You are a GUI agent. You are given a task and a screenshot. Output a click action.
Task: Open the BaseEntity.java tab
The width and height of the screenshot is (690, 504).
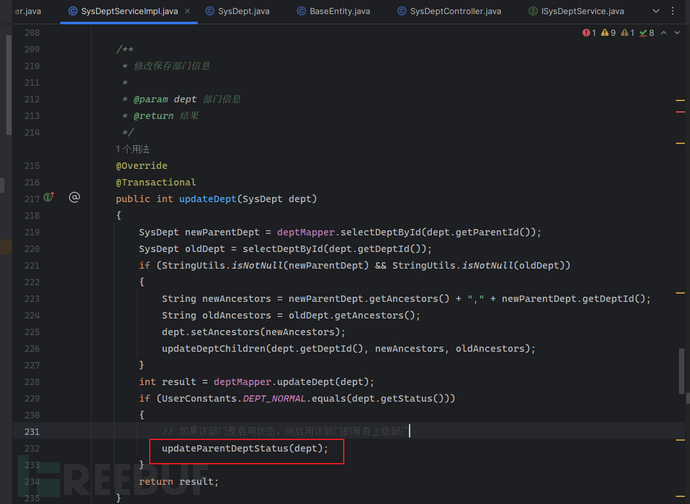point(334,11)
